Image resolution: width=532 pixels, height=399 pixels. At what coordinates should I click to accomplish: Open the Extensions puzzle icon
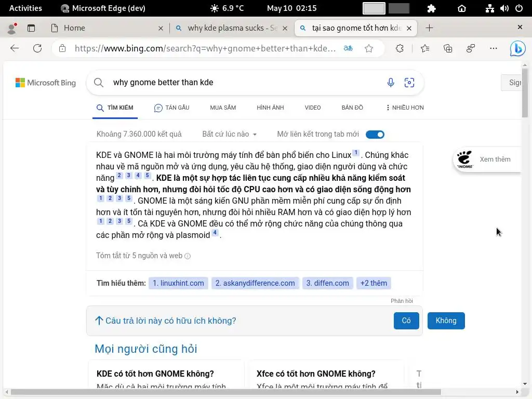point(400,48)
